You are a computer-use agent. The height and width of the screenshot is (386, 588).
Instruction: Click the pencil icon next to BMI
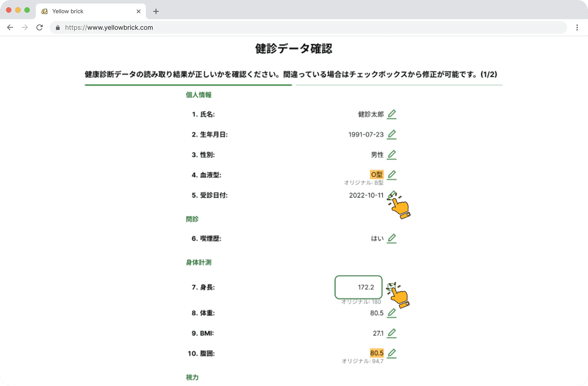click(391, 333)
